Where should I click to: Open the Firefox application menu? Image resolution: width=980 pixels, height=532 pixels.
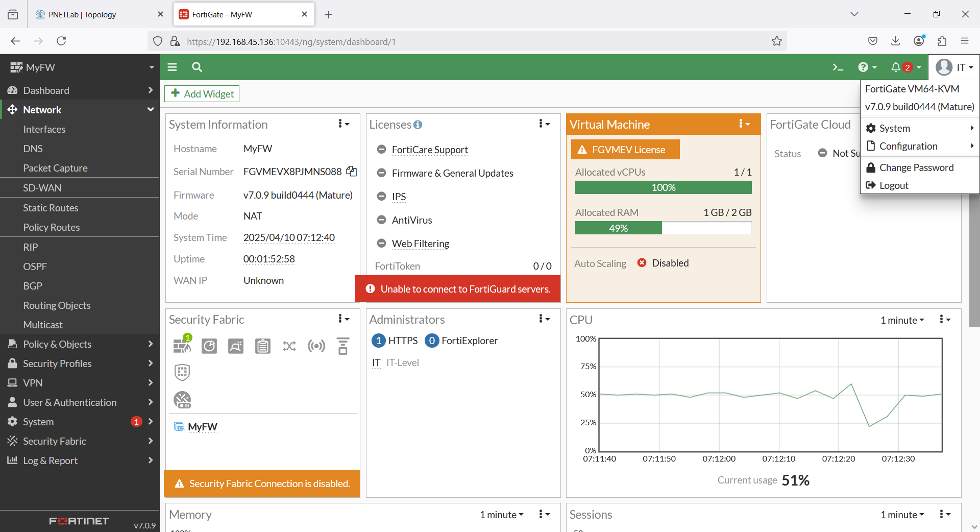[965, 41]
